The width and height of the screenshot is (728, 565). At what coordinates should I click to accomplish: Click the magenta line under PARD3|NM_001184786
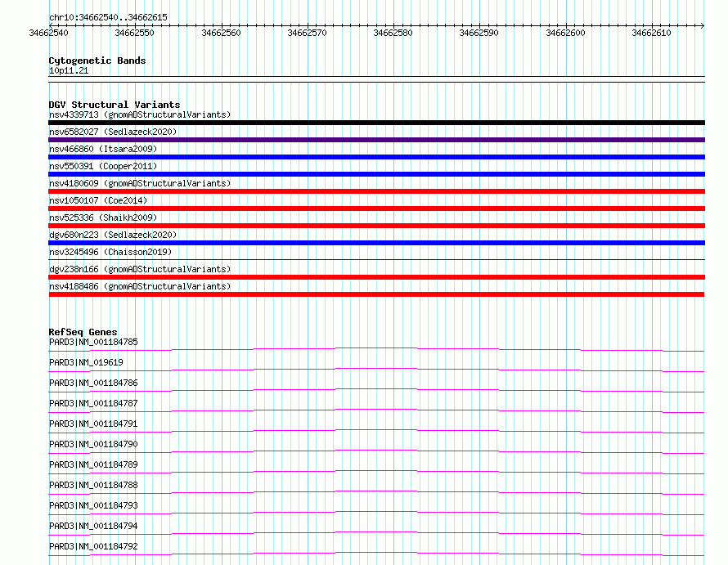[x=376, y=390]
